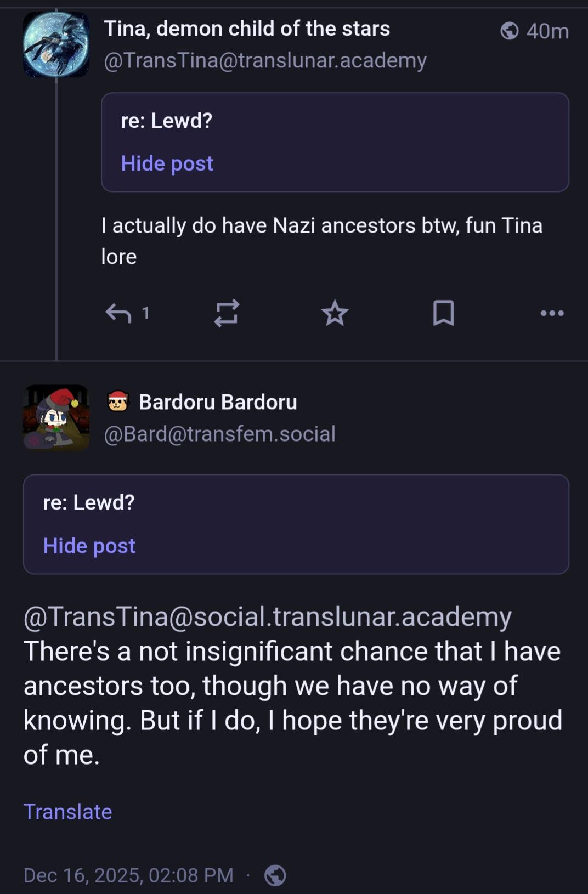Boost Tina's post
Image resolution: width=588 pixels, height=894 pixels.
pyautogui.click(x=227, y=313)
